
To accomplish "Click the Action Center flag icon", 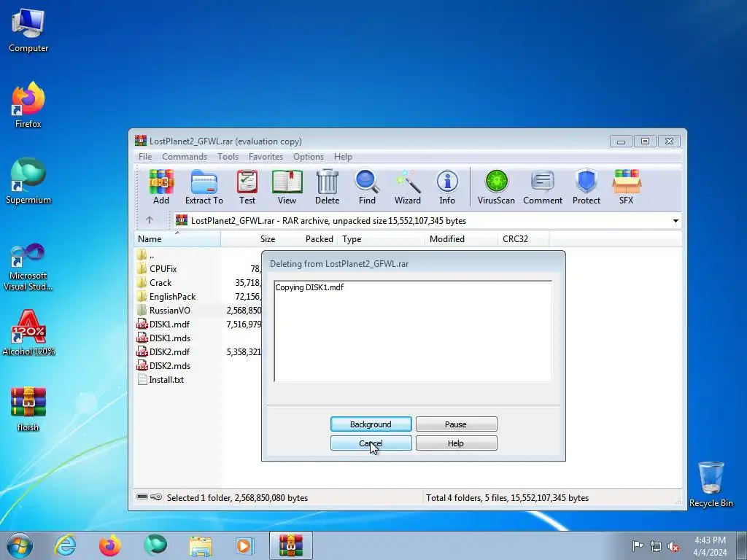I will (x=638, y=545).
